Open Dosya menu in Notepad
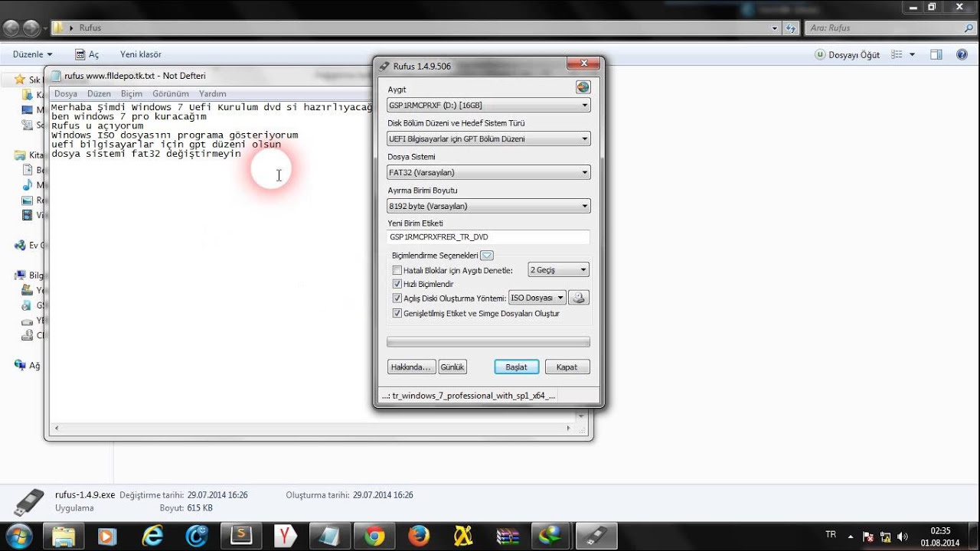The width and height of the screenshot is (980, 551). click(66, 93)
